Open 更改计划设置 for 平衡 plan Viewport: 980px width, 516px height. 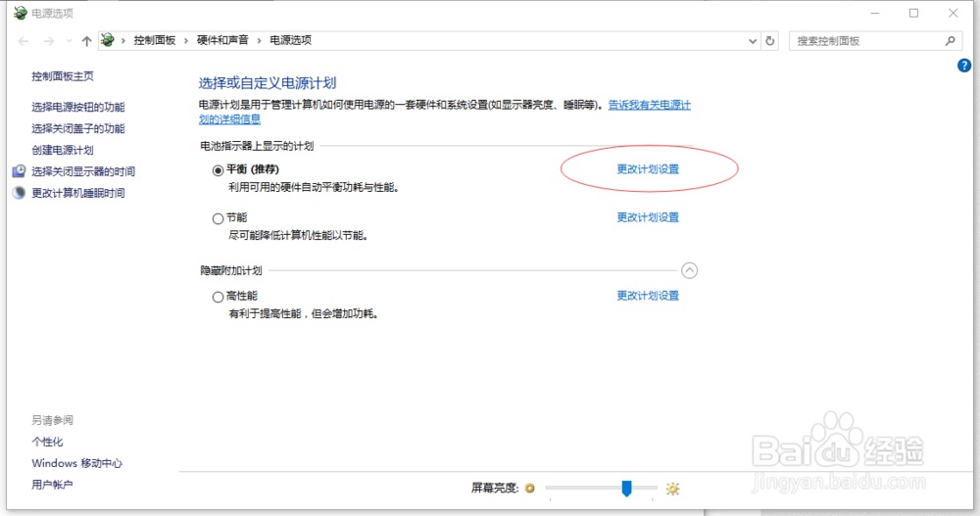click(x=648, y=169)
